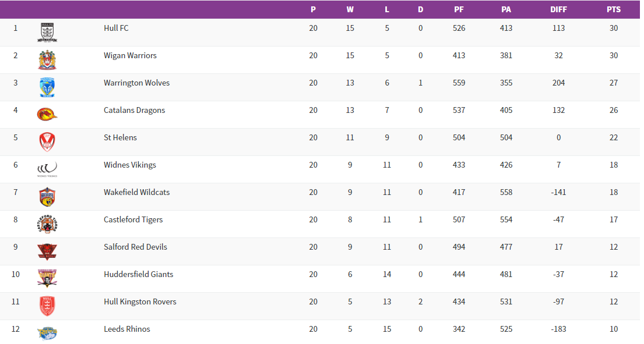
Task: Click the Leeds Rhinos logo
Action: (47, 333)
